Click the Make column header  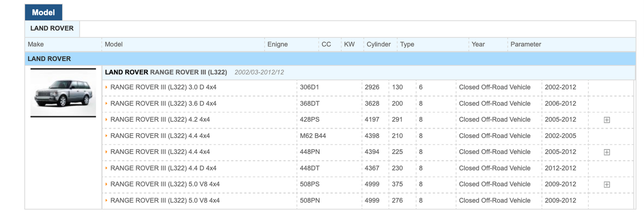36,44
